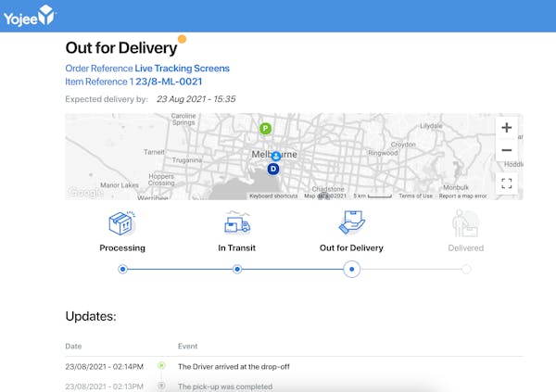This screenshot has width=556, height=392.
Task: Click Lilydale on the map
Action: pyautogui.click(x=431, y=126)
